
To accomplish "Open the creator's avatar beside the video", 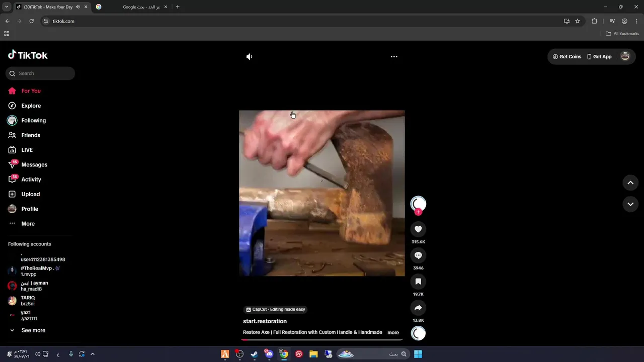I will point(418,204).
